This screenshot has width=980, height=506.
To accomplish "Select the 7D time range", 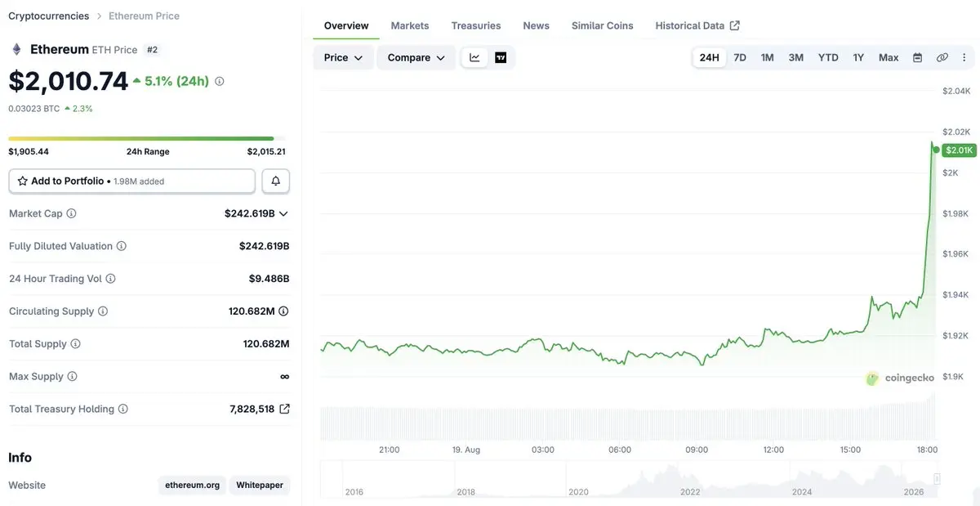I will pyautogui.click(x=740, y=57).
